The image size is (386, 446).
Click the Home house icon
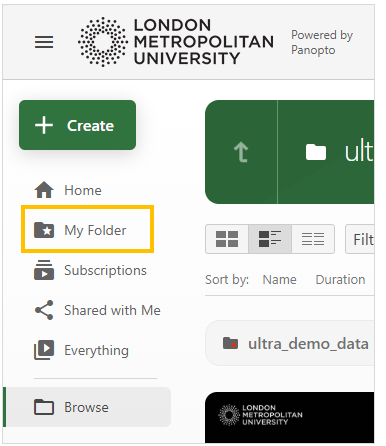44,190
